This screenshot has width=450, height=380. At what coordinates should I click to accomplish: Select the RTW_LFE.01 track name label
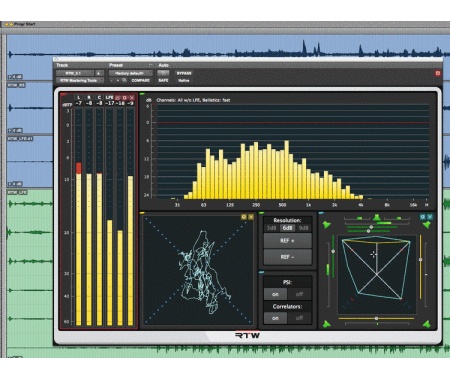[x=20, y=139]
